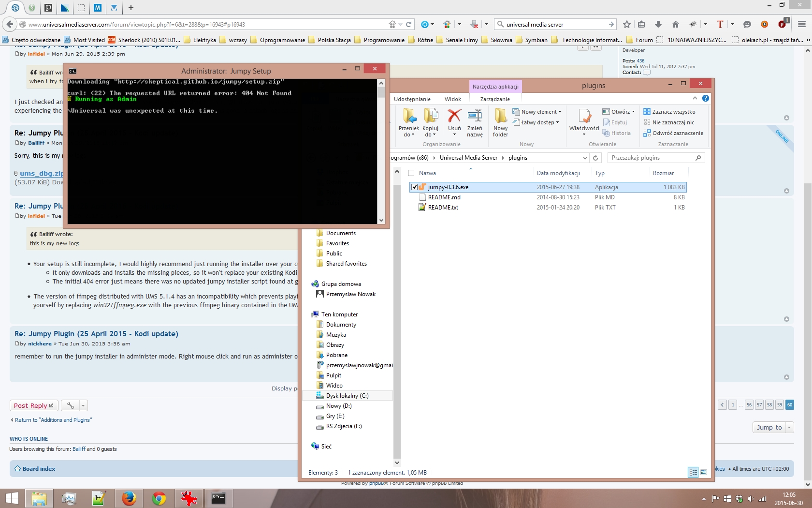This screenshot has height=508, width=812.
Task: Click Universal Media Server in the breadcrumb
Action: tap(468, 158)
